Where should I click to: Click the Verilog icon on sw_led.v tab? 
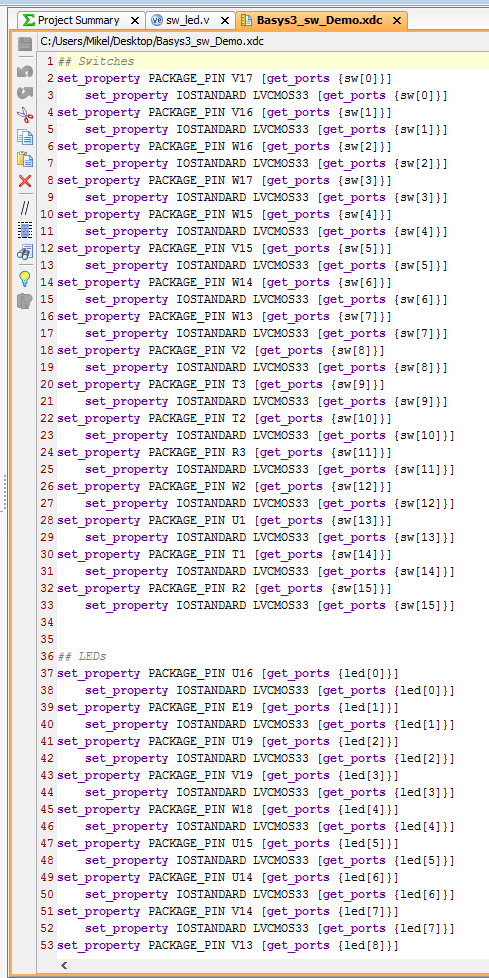point(157,21)
